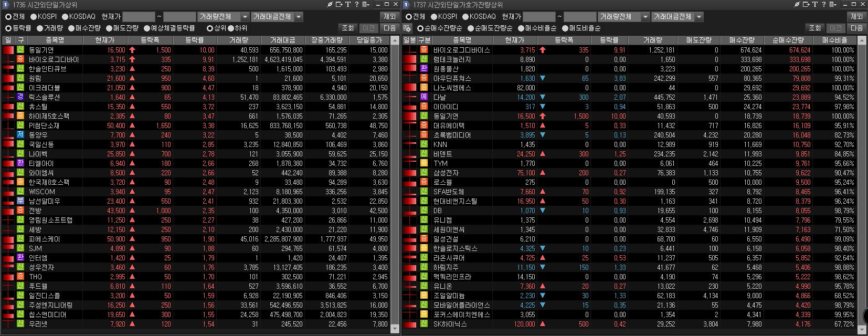Viewport: 868px width, 336px height.
Task: Open help question mark in window 1737
Action: tap(824, 4)
